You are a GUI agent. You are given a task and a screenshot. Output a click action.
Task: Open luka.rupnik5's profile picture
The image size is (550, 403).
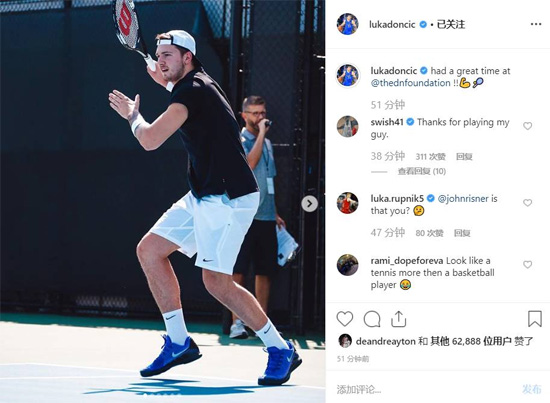pyautogui.click(x=347, y=203)
